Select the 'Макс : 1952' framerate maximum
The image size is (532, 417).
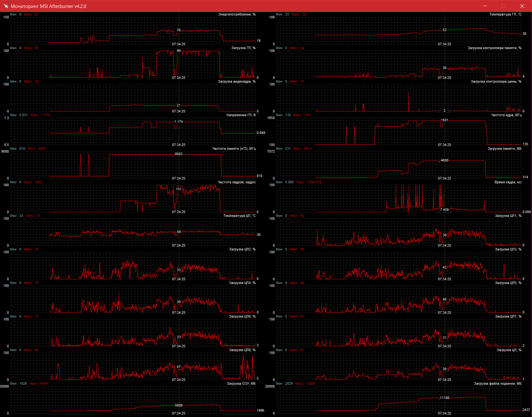(33, 182)
